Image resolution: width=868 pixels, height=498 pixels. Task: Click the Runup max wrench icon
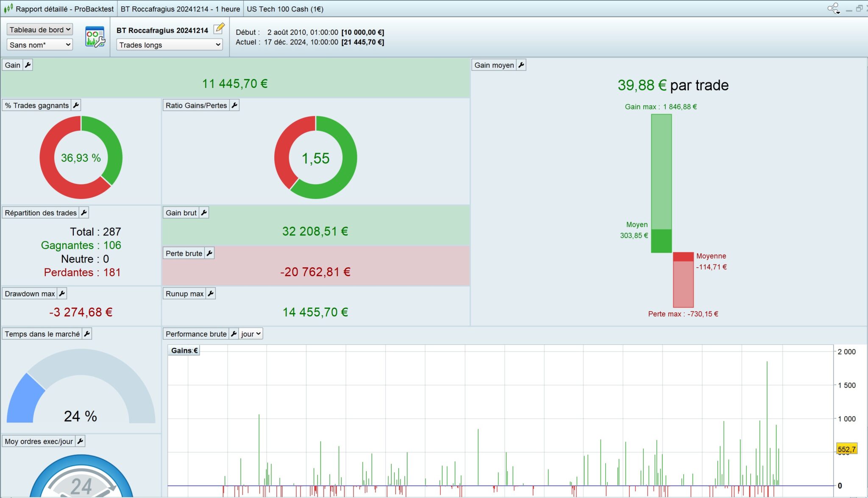[x=211, y=294]
